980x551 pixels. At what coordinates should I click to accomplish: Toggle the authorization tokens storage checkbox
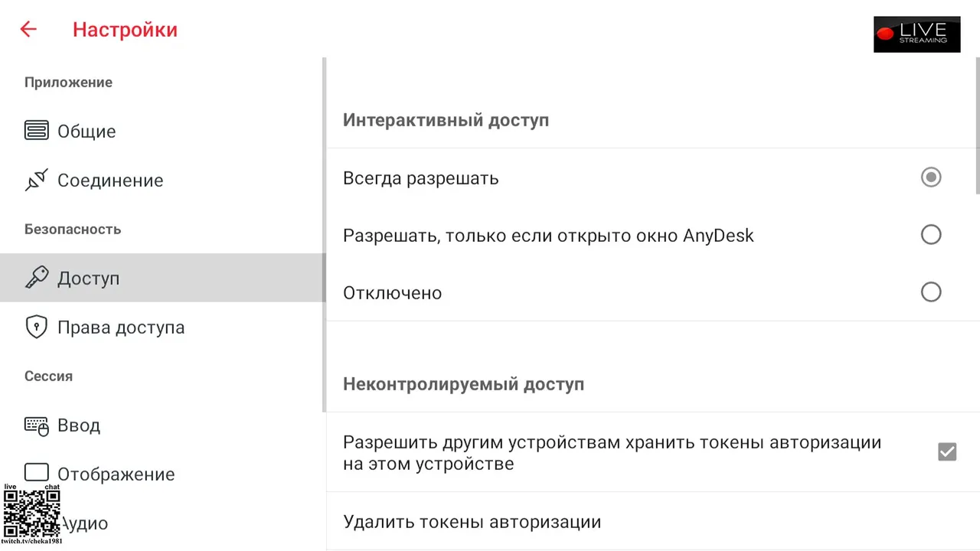pos(947,452)
